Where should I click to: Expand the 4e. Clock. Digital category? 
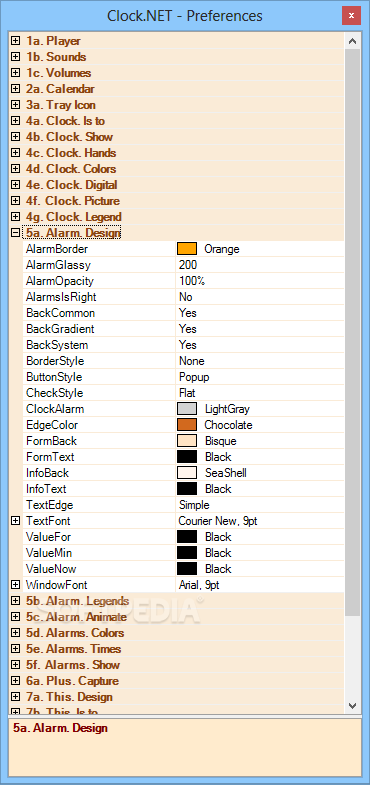[16, 185]
